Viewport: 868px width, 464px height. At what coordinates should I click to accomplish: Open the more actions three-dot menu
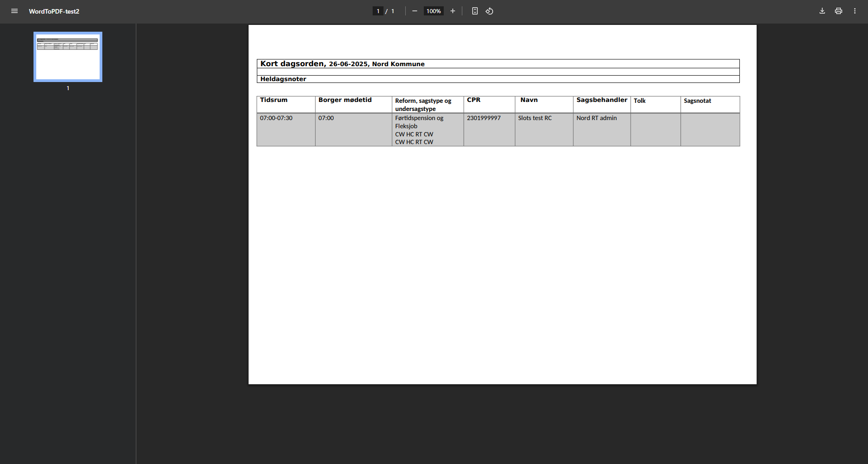pyautogui.click(x=854, y=11)
